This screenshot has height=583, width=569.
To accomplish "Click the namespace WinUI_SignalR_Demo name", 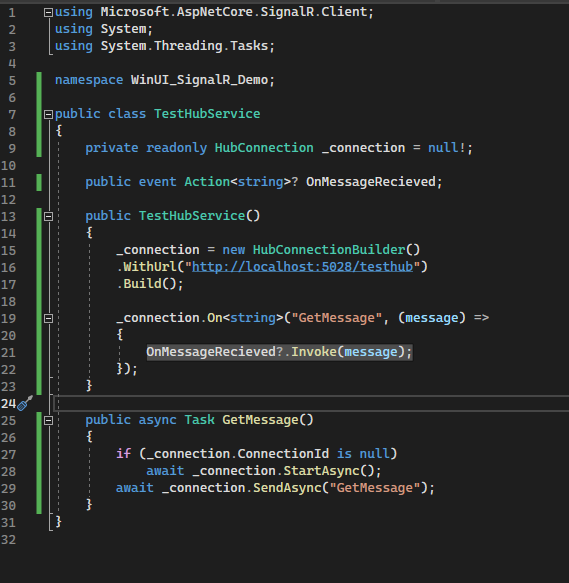I will tap(199, 80).
